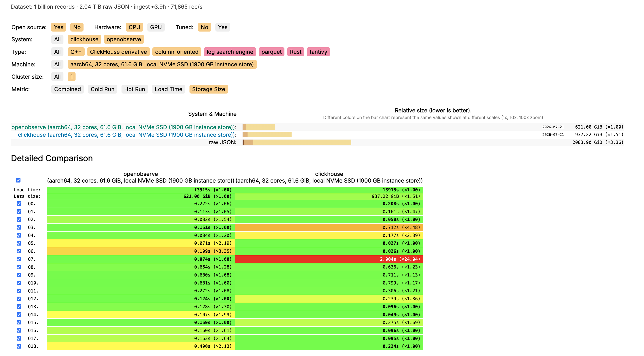Toggle Open source No filter
This screenshot has height=356, width=644.
77,27
